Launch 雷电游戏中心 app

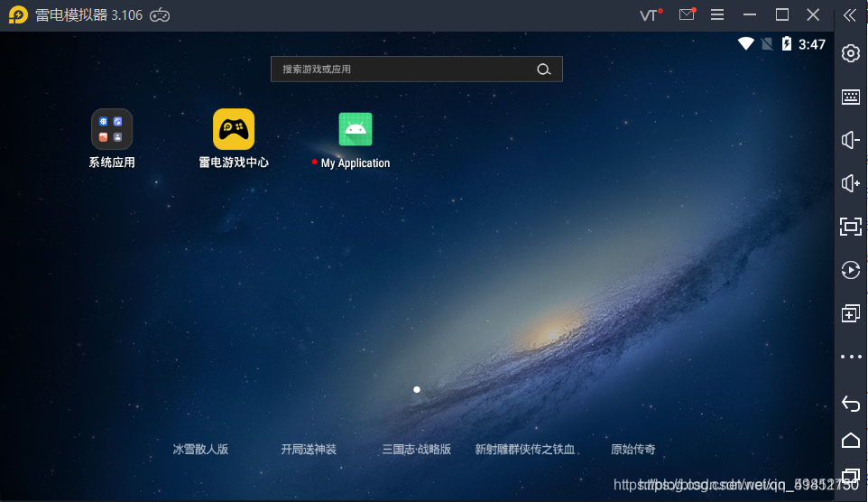pos(234,129)
